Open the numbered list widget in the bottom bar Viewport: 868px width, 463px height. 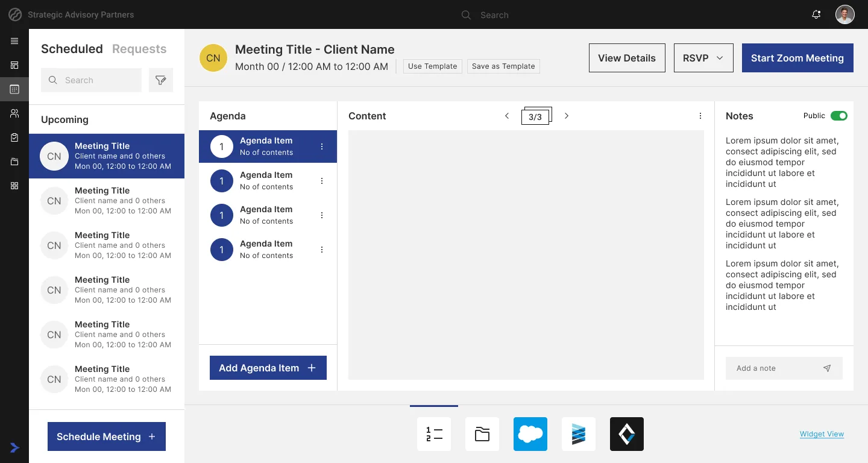(434, 434)
